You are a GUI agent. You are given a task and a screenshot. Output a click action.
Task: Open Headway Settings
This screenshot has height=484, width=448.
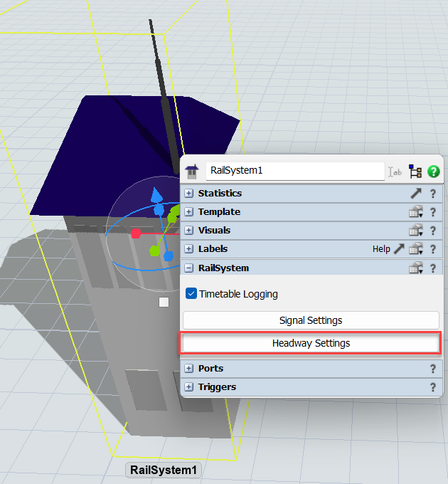click(311, 343)
